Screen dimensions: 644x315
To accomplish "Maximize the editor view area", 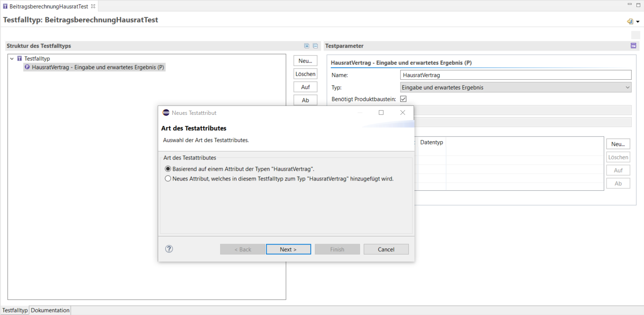I will tap(638, 4).
